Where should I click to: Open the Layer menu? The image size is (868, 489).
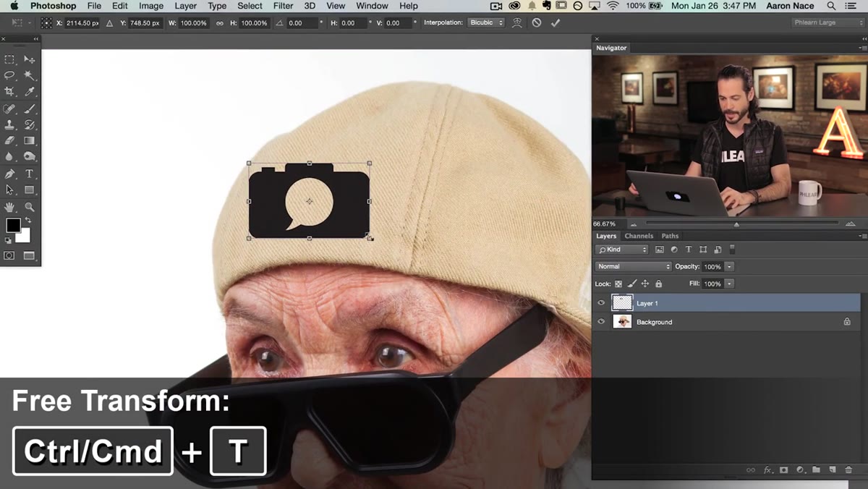click(x=186, y=6)
